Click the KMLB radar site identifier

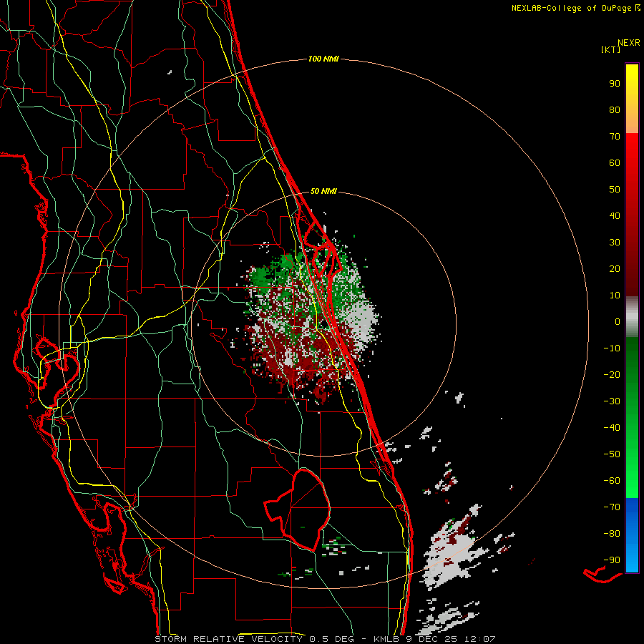[386, 639]
